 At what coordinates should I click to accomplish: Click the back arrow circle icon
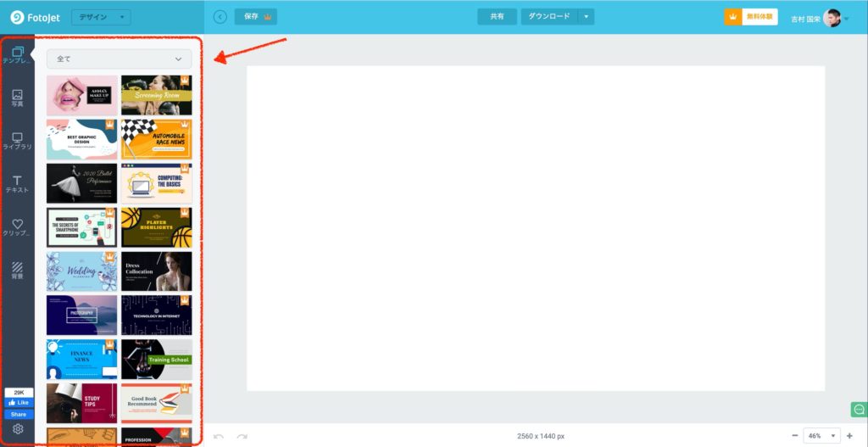[220, 17]
